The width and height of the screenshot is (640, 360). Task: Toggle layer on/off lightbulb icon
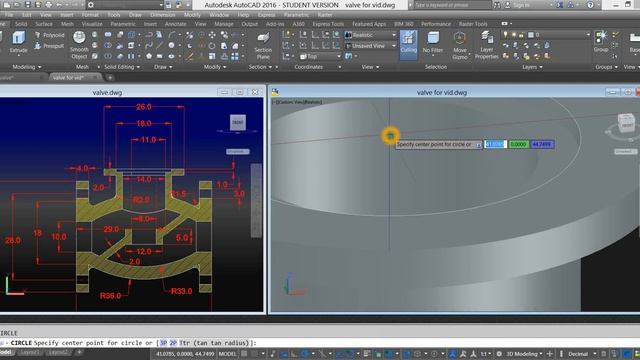pos(505,35)
